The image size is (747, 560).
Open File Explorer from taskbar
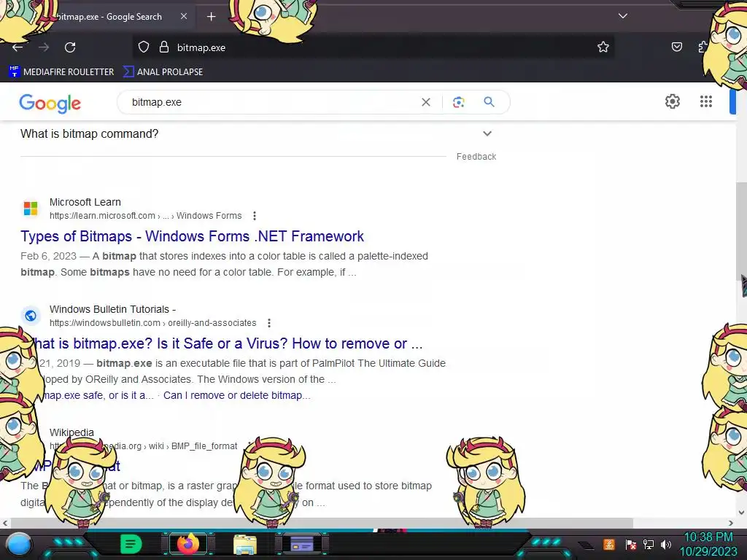[245, 544]
